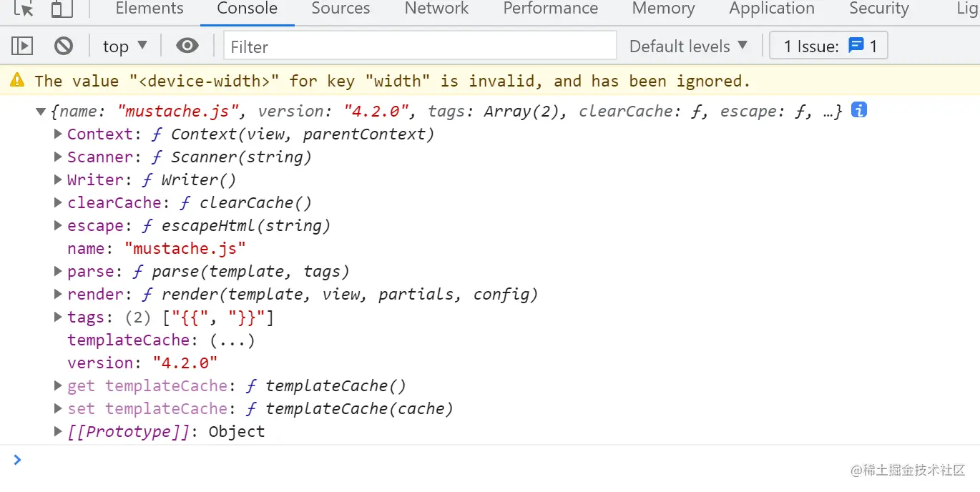Collapse the mustache.js object root triangle
Viewport: 980px width, 492px height.
coord(41,112)
